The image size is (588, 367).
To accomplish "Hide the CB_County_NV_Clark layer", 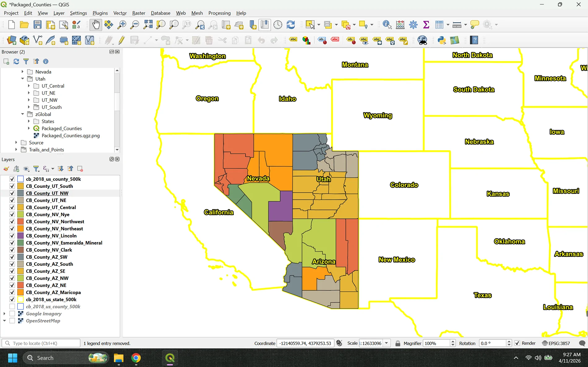I will [x=12, y=250].
